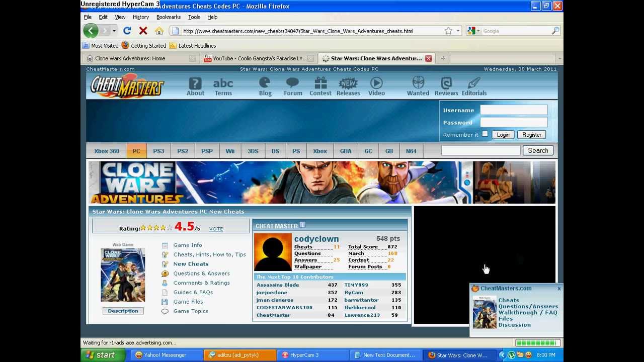Open the File menu
The image size is (644, 362).
coord(88,17)
